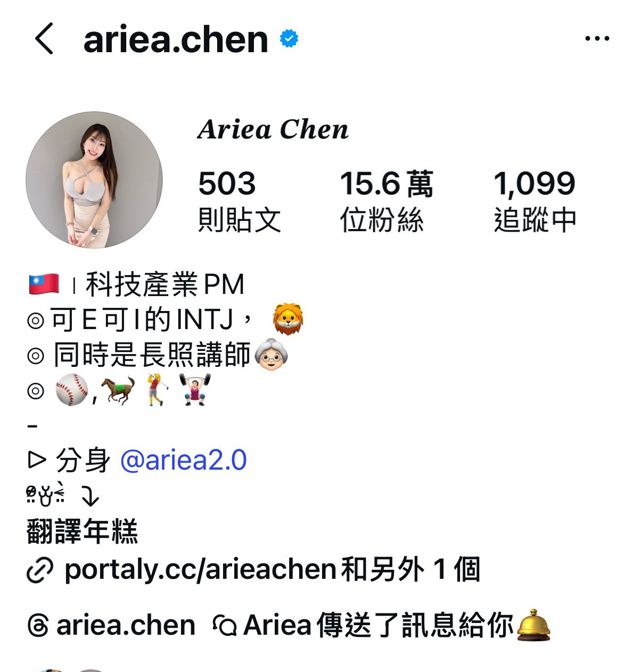Tap the ariea.chen username header
This screenshot has height=672, width=641.
click(x=176, y=39)
